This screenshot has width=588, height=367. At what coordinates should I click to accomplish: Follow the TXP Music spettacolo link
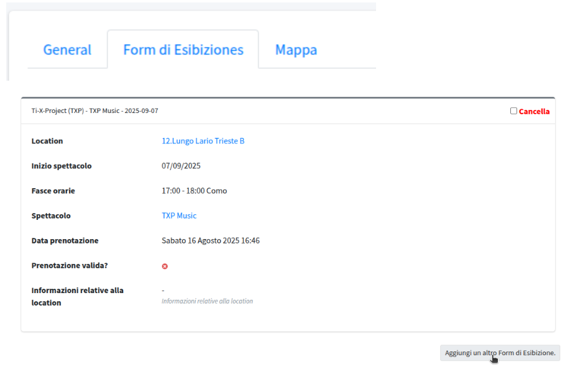click(179, 215)
